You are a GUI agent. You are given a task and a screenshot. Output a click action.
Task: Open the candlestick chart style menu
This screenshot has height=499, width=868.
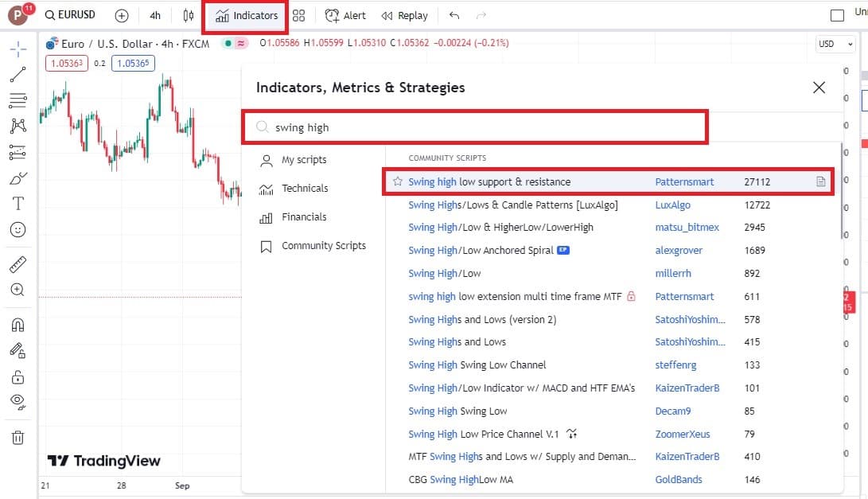coord(189,15)
